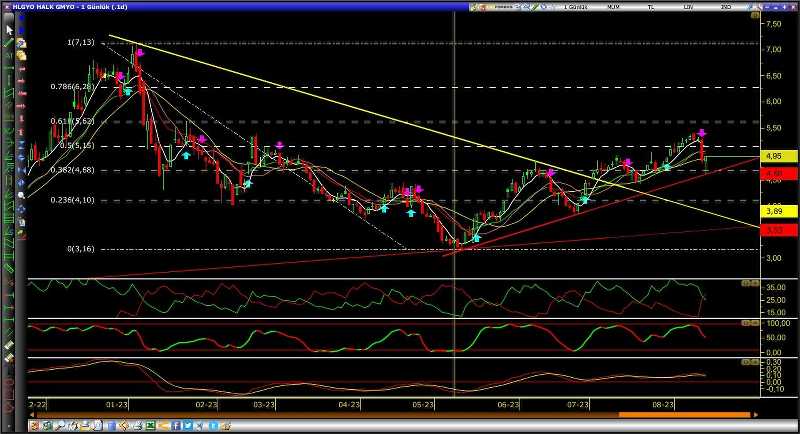Click the Facebook share icon

(x=176, y=426)
